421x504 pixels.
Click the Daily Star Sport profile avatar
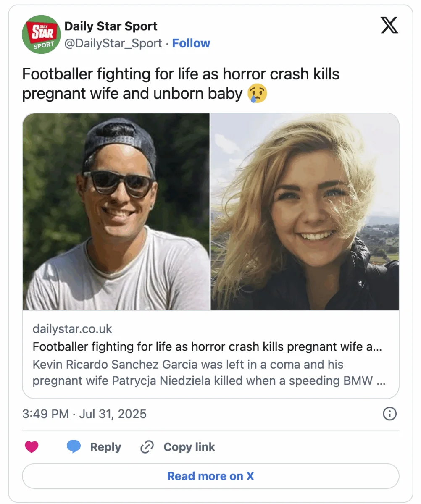tap(41, 34)
